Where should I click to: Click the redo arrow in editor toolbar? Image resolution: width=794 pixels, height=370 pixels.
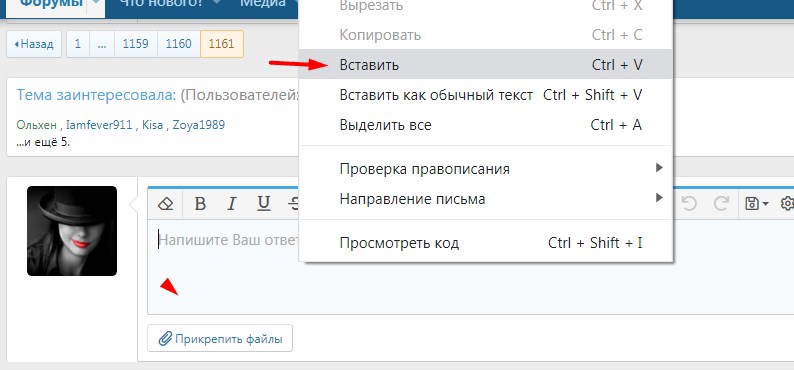pos(721,203)
